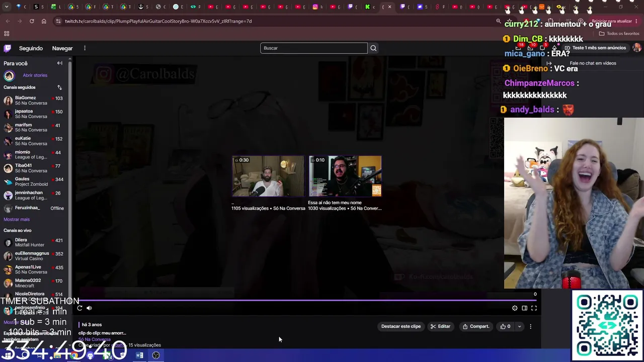Collapse the Para você sidebar
Screen dimensions: 644x362
(x=59, y=63)
